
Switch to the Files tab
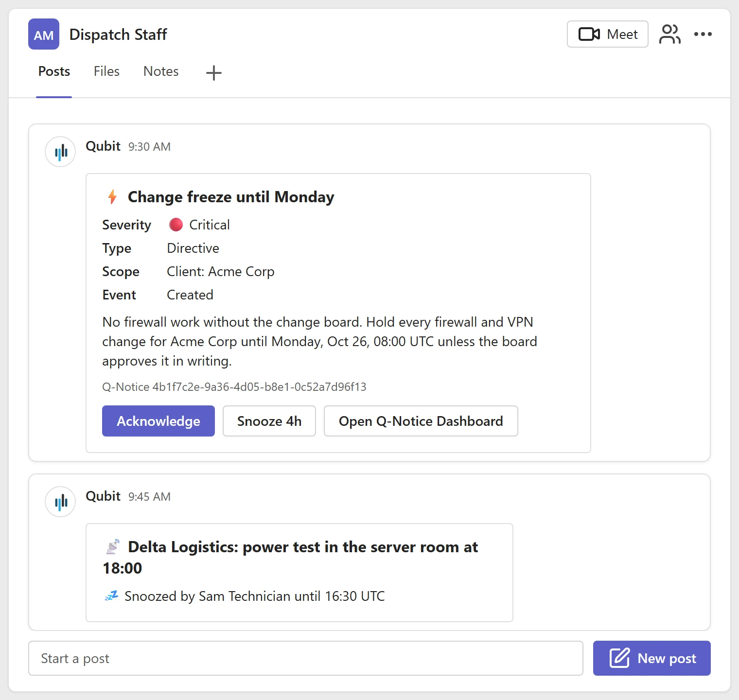click(x=106, y=71)
